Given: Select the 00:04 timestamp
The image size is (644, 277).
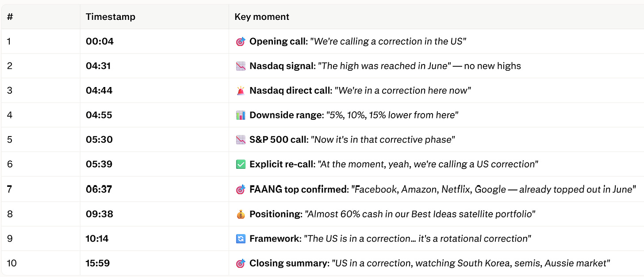Looking at the screenshot, I should pos(100,42).
